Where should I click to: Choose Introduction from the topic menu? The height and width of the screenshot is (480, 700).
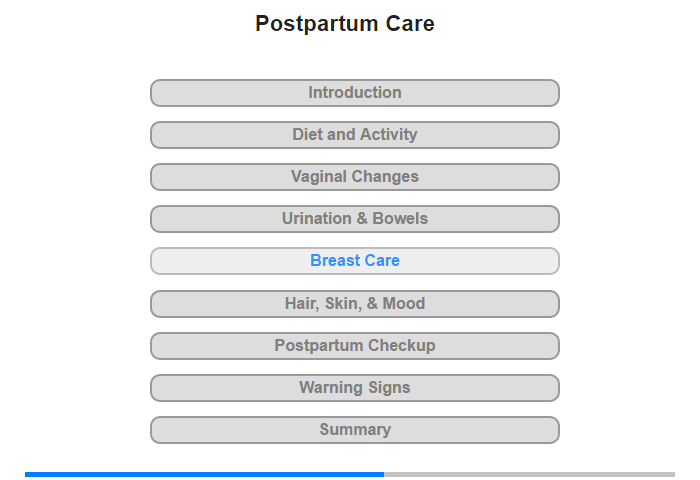pos(355,93)
